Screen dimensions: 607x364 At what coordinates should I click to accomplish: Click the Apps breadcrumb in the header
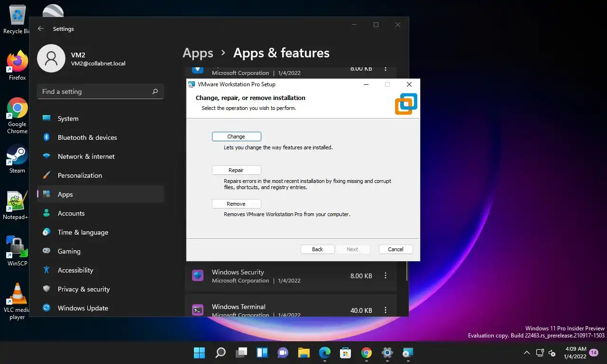click(198, 53)
